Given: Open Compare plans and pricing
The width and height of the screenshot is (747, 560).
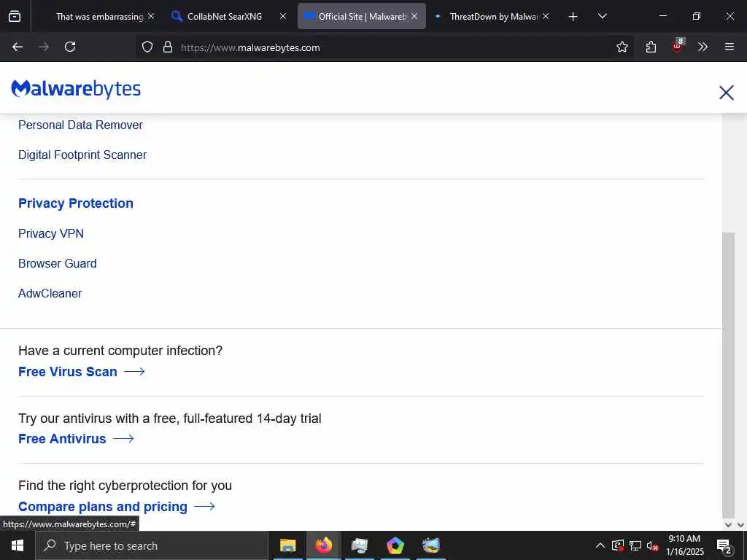Looking at the screenshot, I should pyautogui.click(x=103, y=506).
